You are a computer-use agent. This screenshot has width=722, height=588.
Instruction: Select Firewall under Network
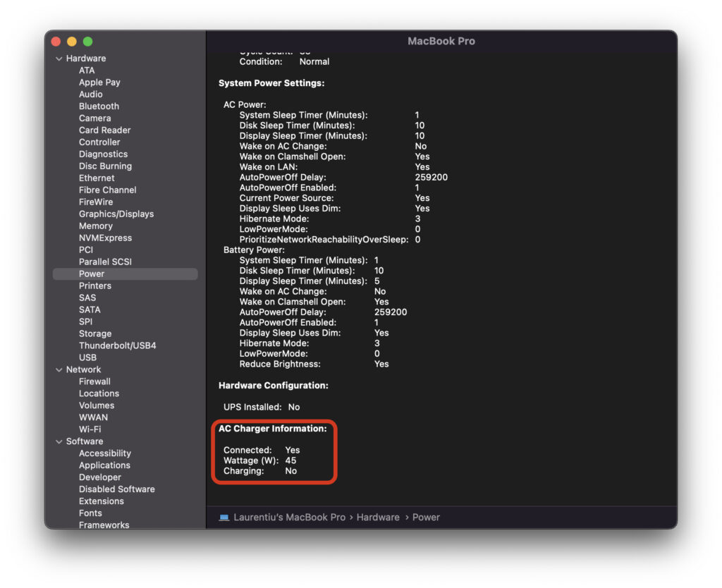[94, 381]
